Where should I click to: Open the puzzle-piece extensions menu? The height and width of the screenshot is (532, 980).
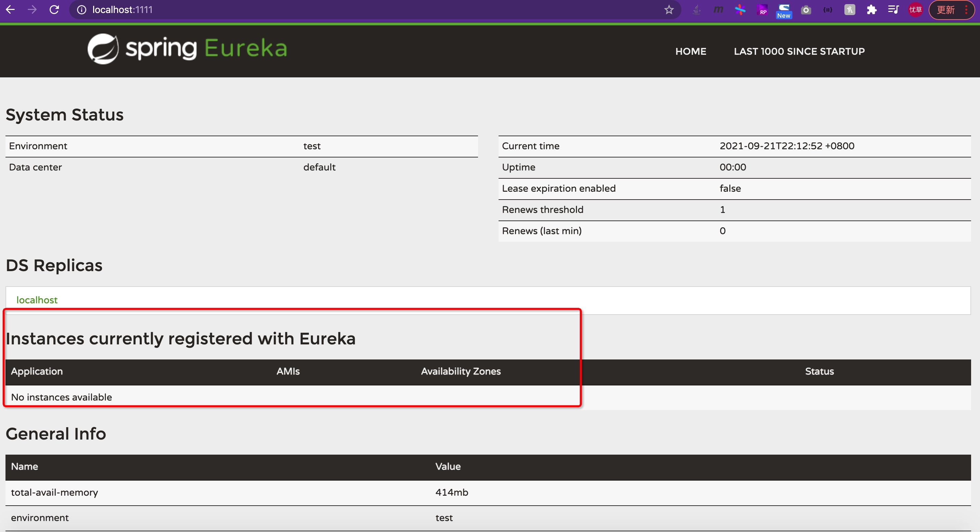(871, 10)
